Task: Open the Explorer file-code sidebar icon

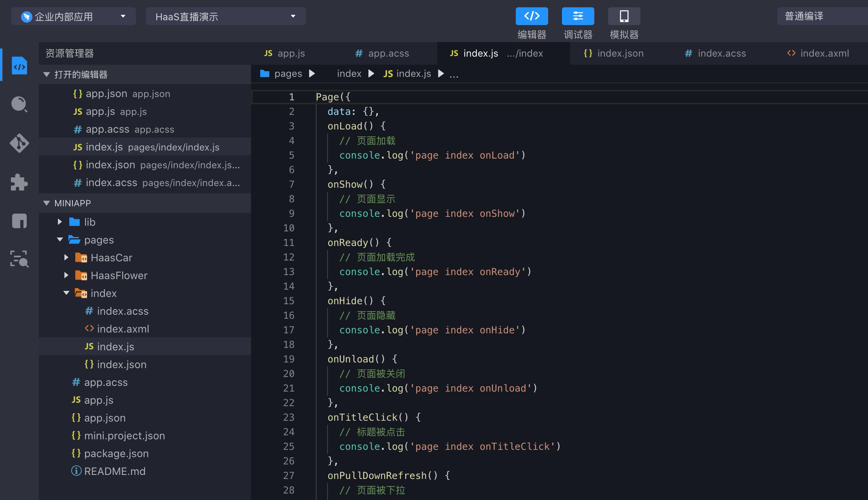Action: (19, 66)
